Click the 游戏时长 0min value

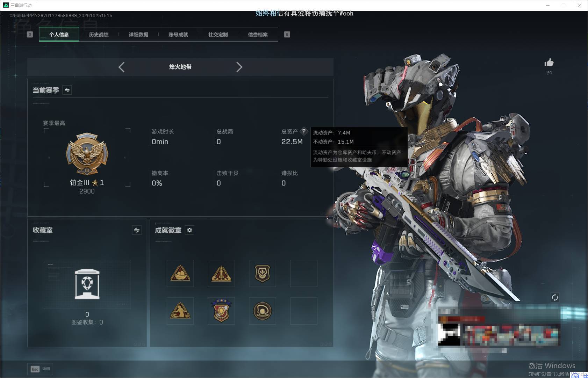click(160, 141)
